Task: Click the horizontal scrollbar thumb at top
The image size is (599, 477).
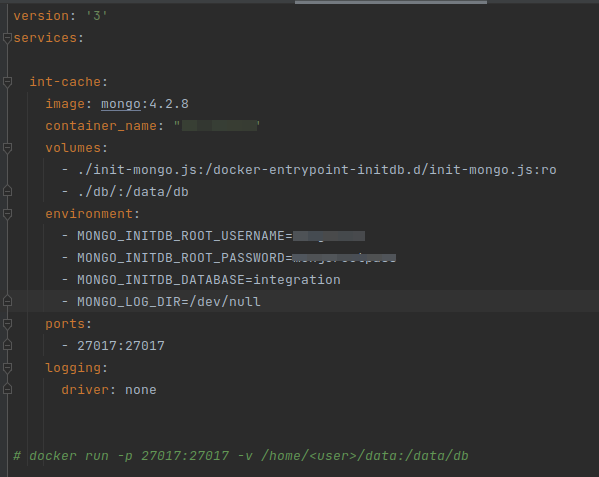Action: (391, 2)
